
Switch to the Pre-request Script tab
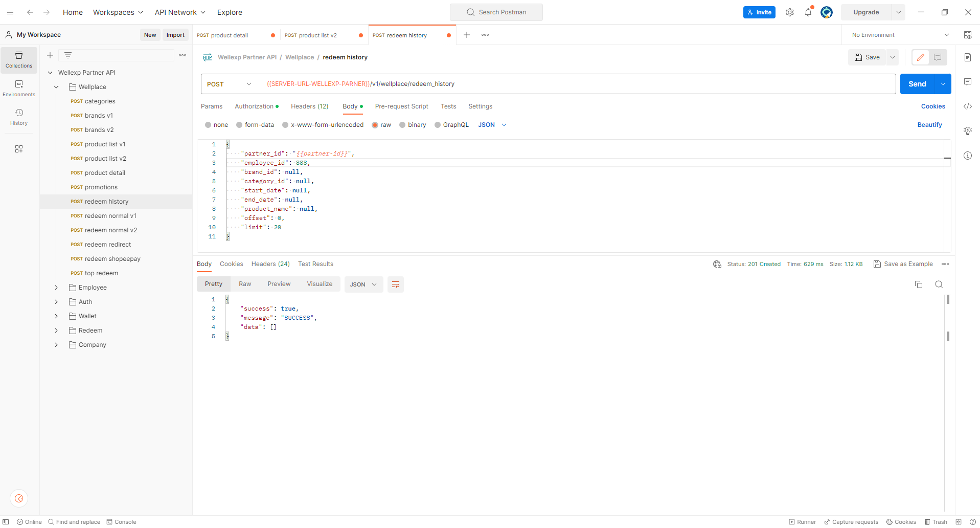[x=401, y=106]
